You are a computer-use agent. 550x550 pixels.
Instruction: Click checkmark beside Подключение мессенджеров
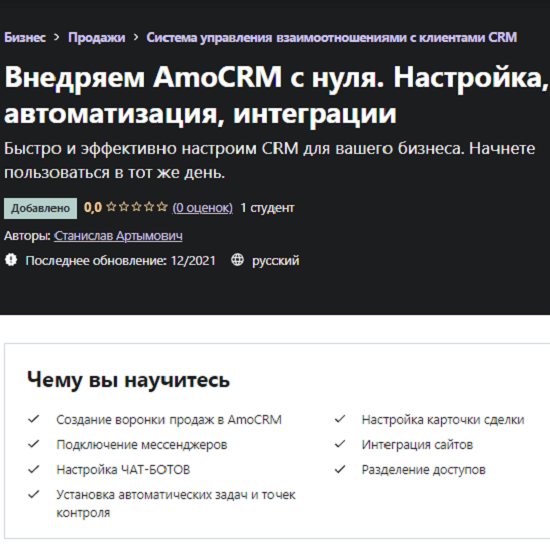(x=34, y=444)
